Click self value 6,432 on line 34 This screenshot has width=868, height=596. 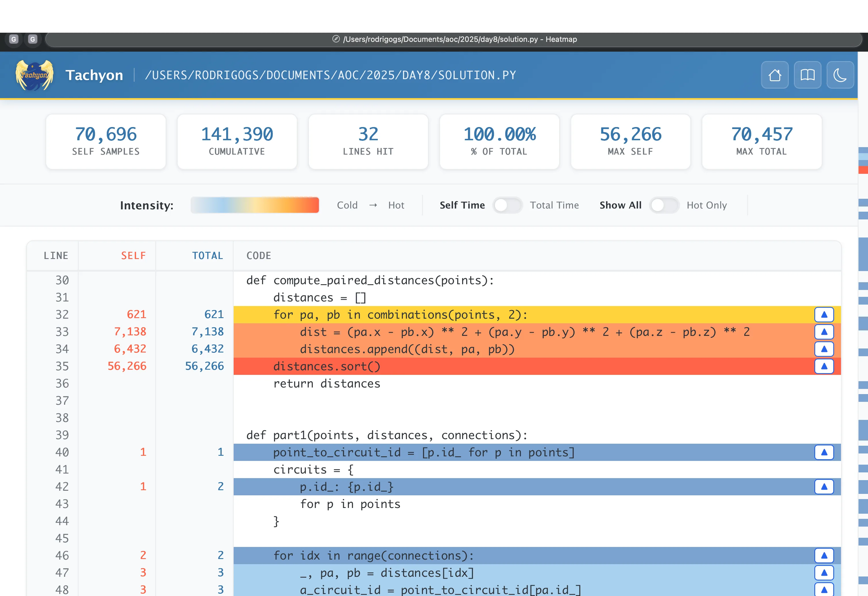[130, 349]
